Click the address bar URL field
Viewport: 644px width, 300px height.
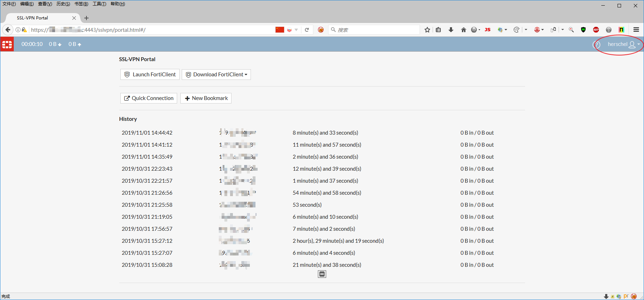[152, 30]
